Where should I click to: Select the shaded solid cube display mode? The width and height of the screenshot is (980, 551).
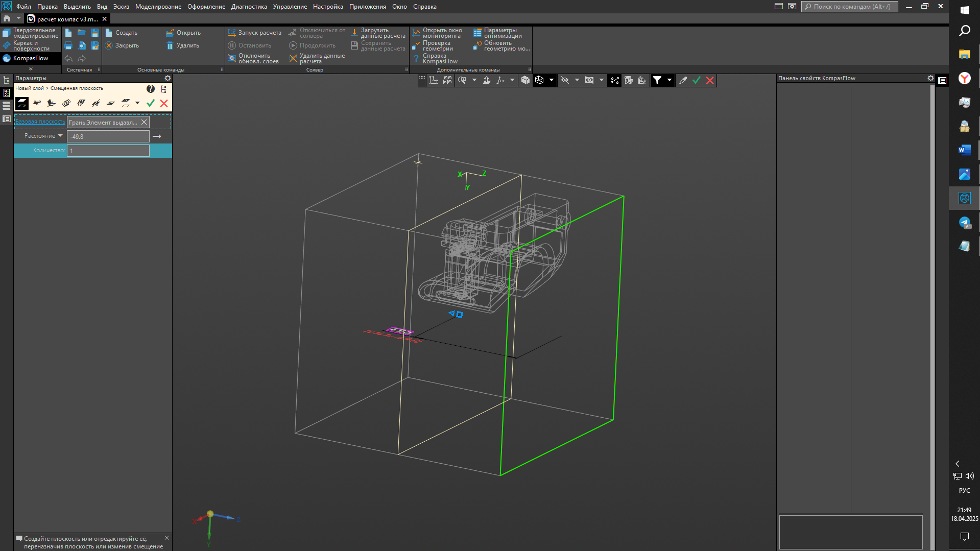525,80
